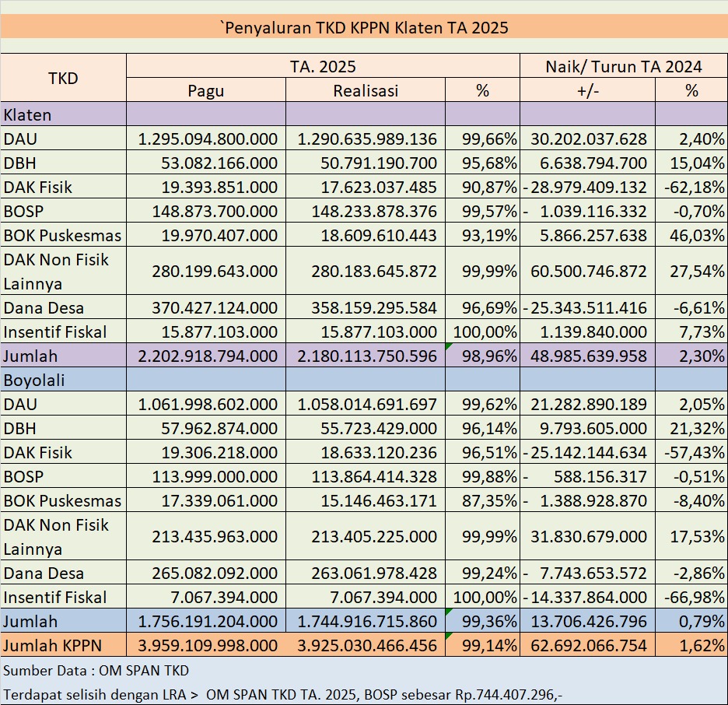Click the -66,98% cell for Boyolali Insentif Fiskal

(x=691, y=598)
